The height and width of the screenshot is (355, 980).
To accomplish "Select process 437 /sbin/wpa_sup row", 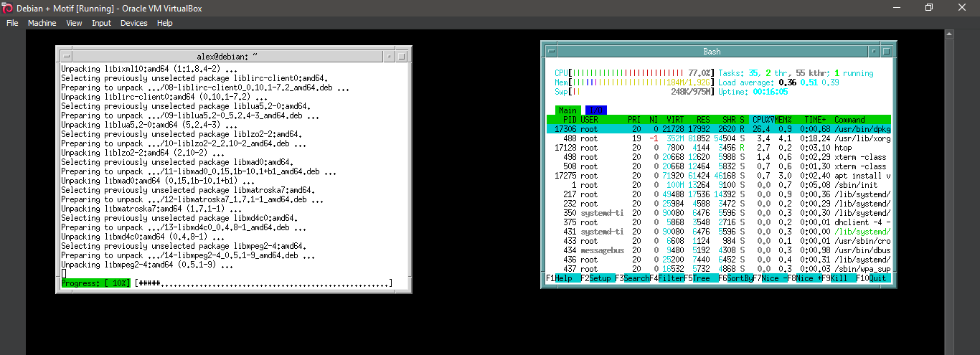I will coord(718,269).
